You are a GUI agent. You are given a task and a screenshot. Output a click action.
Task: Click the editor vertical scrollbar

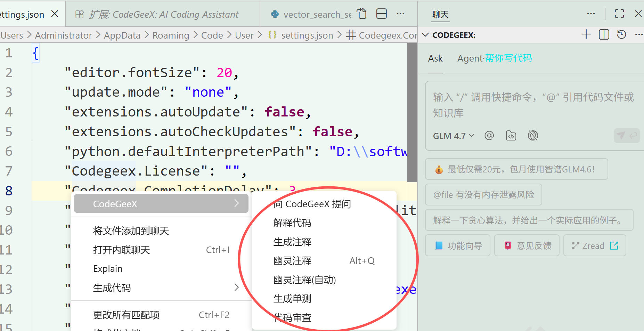412,112
